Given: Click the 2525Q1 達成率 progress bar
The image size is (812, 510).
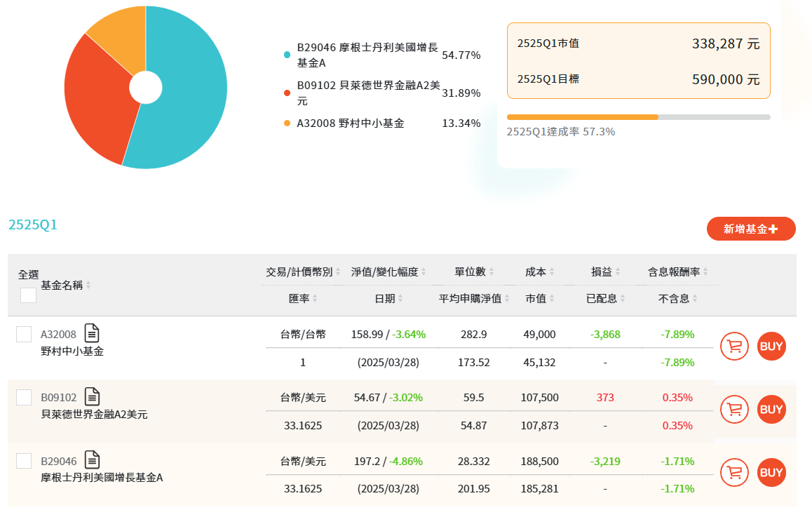Looking at the screenshot, I should [x=638, y=117].
